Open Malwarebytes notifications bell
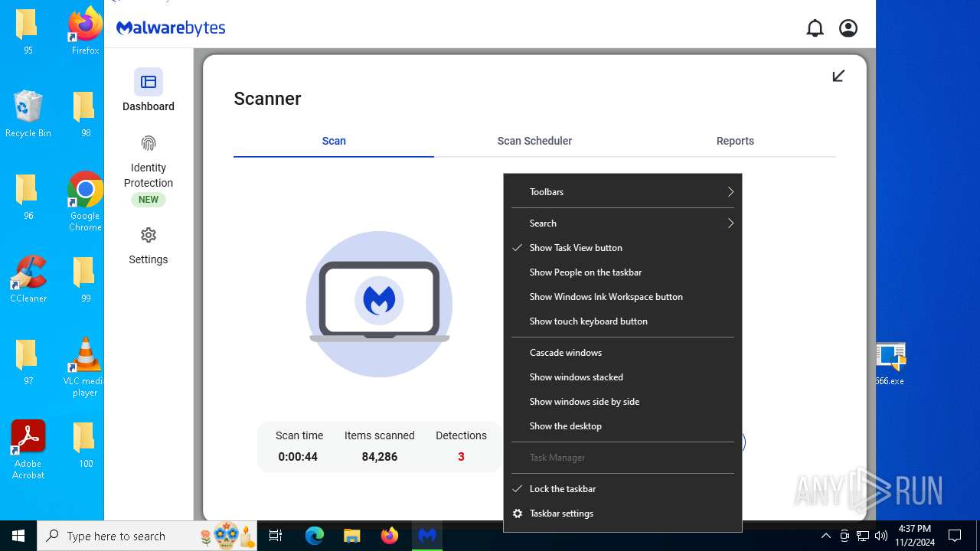Viewport: 980px width, 551px height. 815,28
